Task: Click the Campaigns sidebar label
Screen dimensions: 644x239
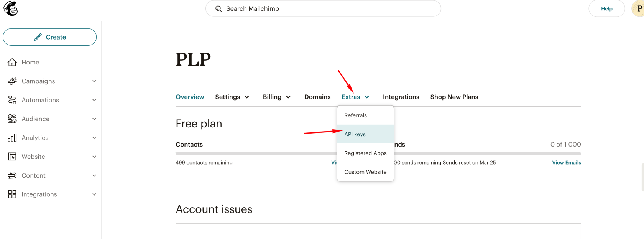Action: (38, 81)
